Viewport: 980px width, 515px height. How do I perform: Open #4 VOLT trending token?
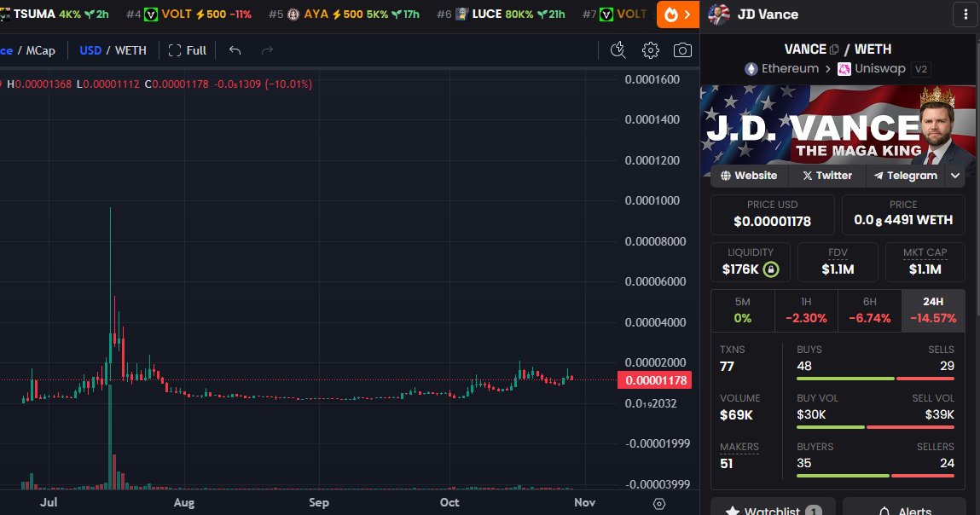pos(188,14)
